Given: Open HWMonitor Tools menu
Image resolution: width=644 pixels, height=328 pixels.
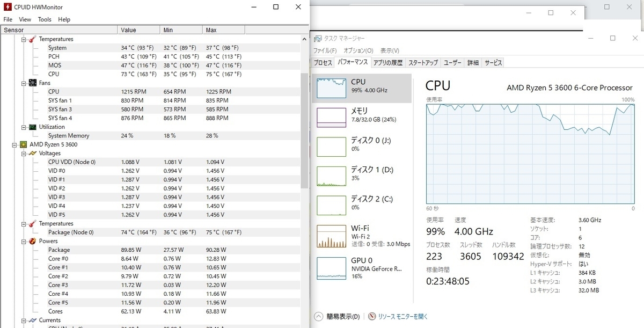Looking at the screenshot, I should click(45, 19).
